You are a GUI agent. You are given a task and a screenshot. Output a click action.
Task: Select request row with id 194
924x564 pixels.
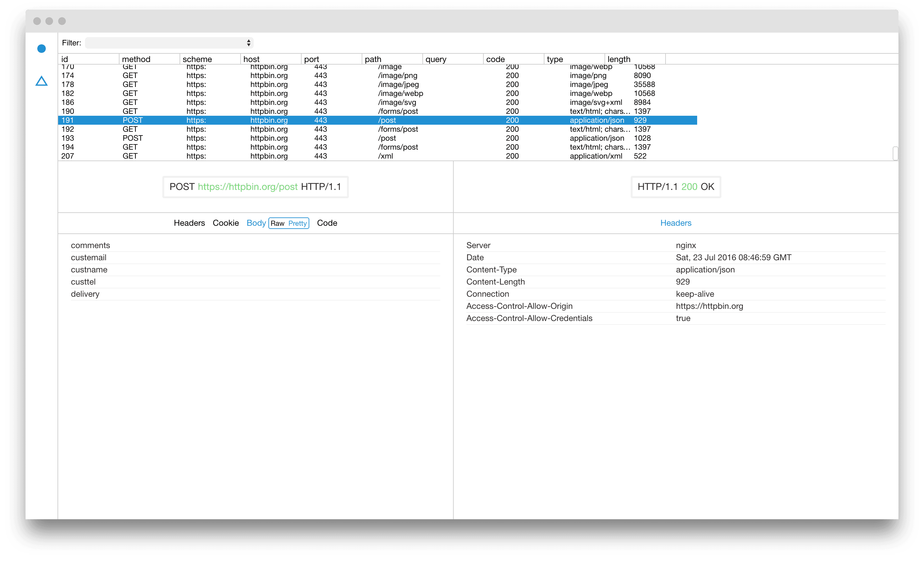pyautogui.click(x=378, y=147)
